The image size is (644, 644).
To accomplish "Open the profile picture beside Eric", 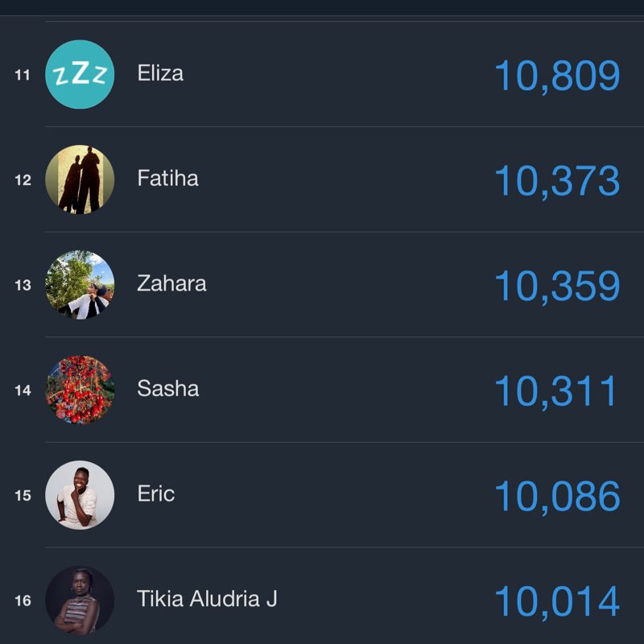I will coord(80,495).
